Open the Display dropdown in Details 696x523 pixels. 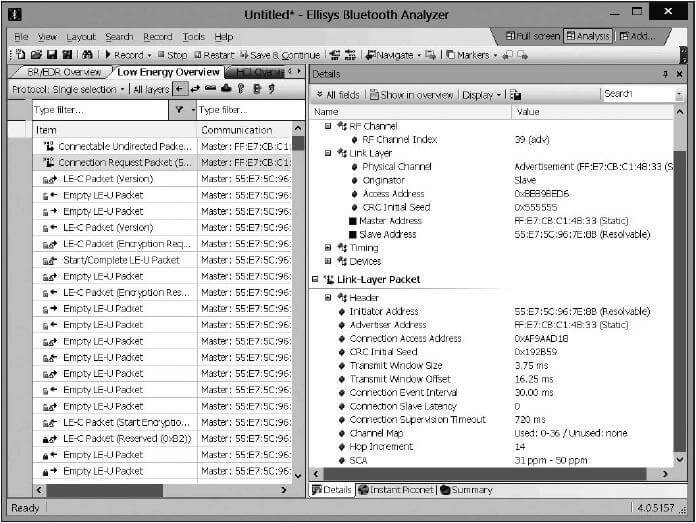(x=481, y=94)
